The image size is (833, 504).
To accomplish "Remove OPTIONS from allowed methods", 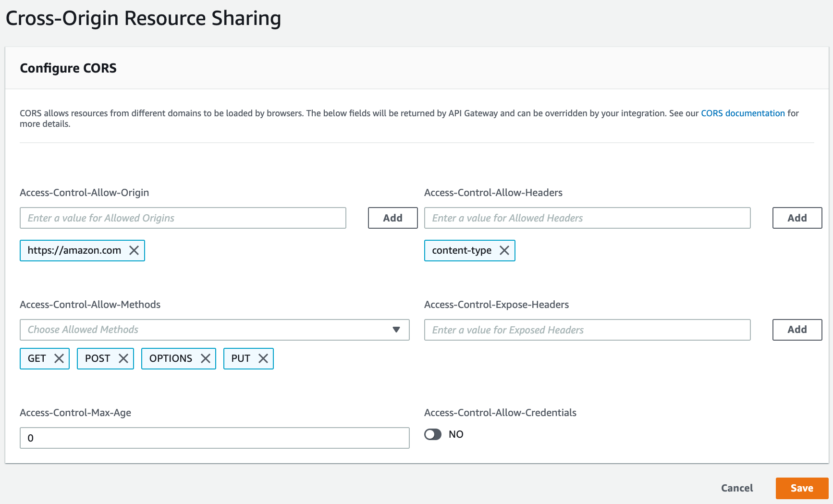I will tap(206, 358).
